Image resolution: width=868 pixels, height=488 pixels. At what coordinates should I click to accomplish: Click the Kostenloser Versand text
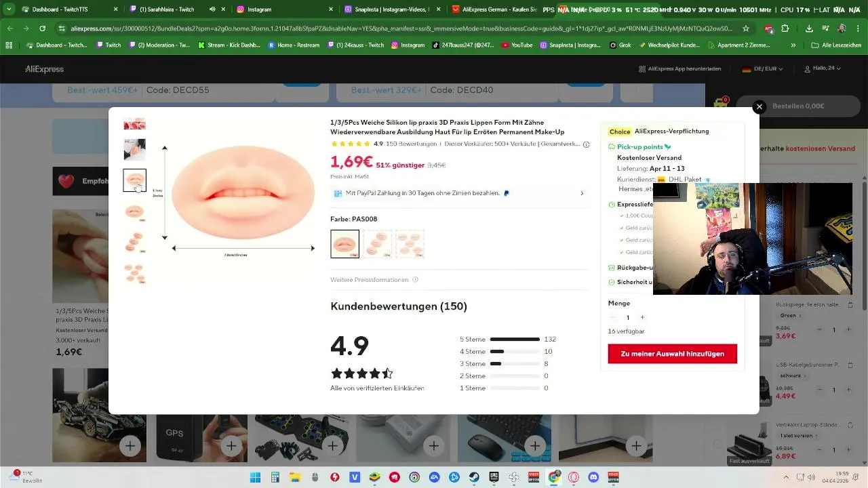click(x=649, y=157)
